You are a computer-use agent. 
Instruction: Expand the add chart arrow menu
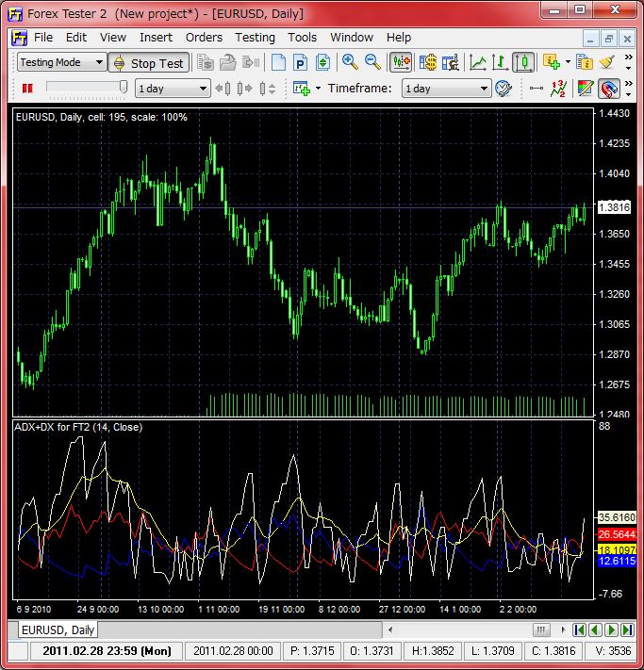tap(318, 89)
